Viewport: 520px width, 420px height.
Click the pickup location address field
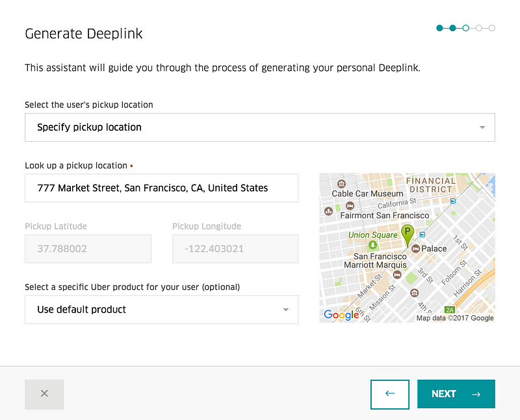point(161,188)
